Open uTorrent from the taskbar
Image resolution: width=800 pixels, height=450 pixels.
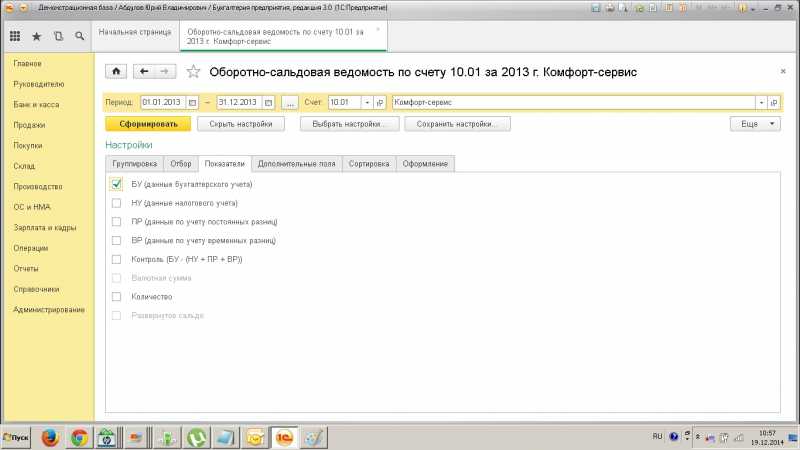click(x=196, y=438)
